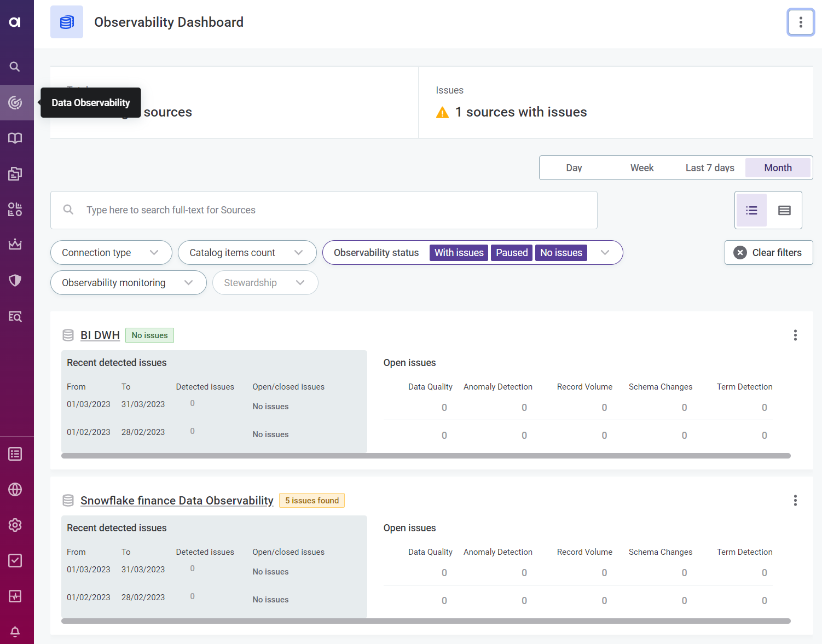Open the Observability monitoring dropdown
822x644 pixels.
click(128, 283)
